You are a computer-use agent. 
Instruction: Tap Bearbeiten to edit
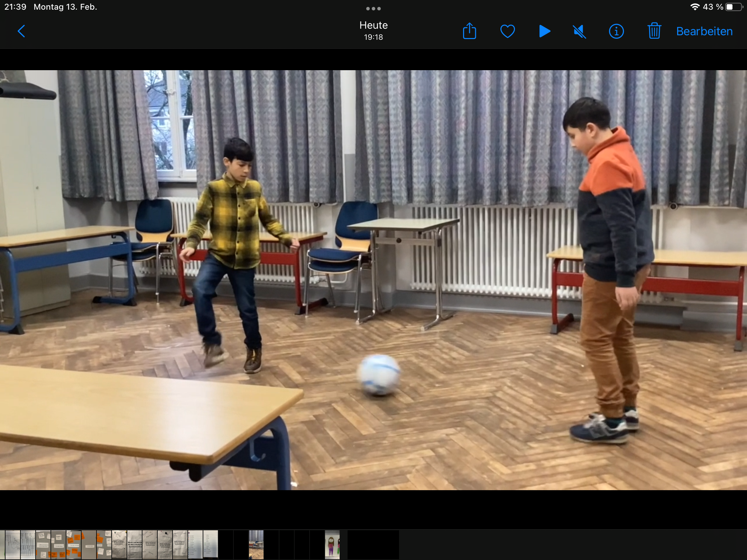coord(704,31)
